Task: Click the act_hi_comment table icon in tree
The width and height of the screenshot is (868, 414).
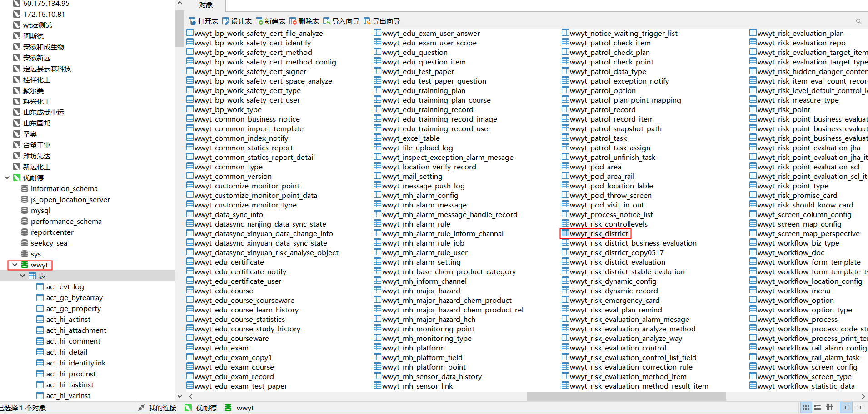Action: (40, 341)
